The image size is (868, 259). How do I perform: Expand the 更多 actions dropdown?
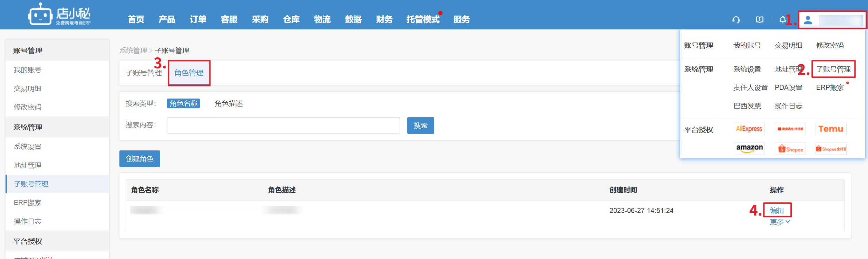(780, 222)
